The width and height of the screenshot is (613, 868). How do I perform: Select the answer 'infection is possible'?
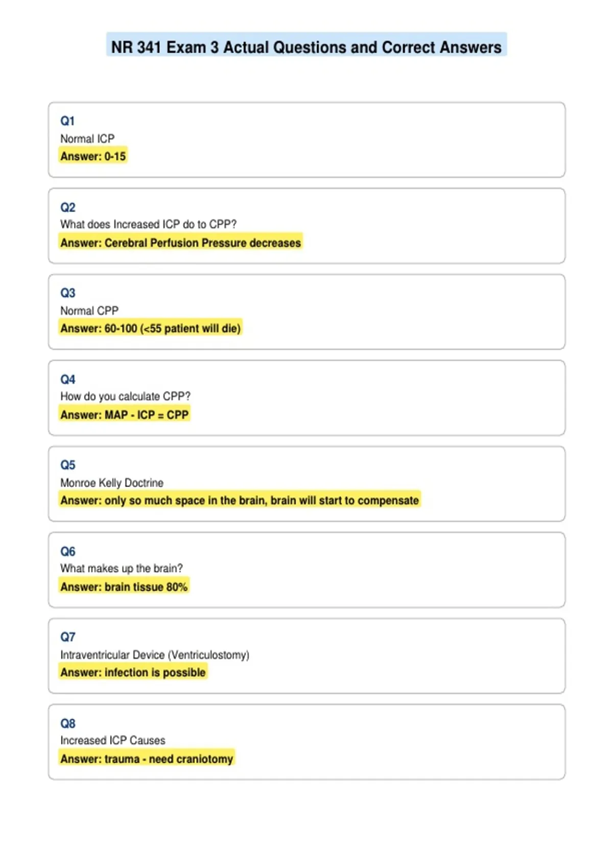pyautogui.click(x=133, y=672)
